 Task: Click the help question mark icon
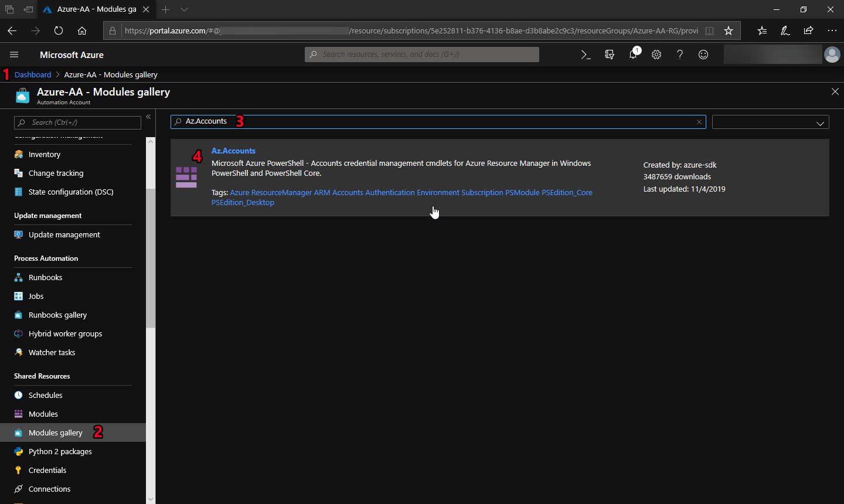(x=680, y=55)
